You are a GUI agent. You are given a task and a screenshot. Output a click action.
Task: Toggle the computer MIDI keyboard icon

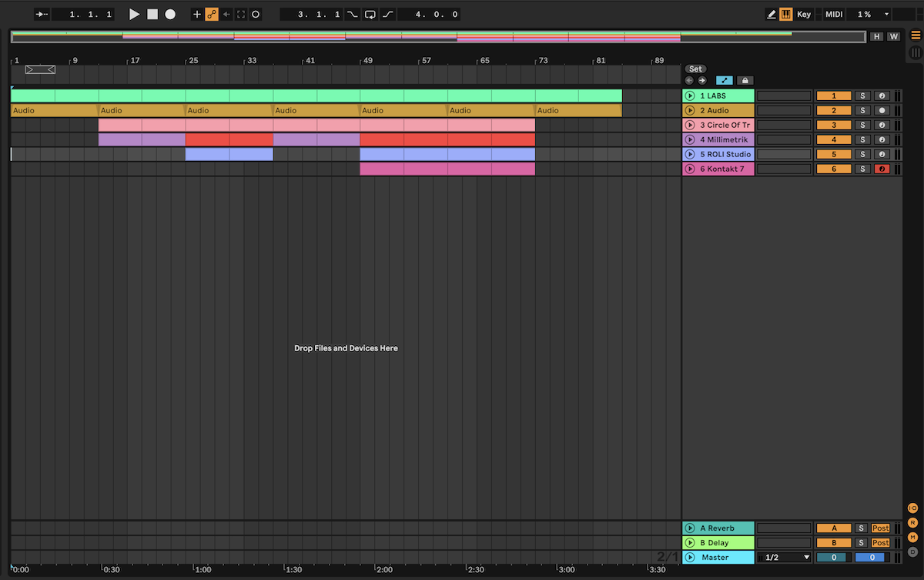click(x=786, y=14)
